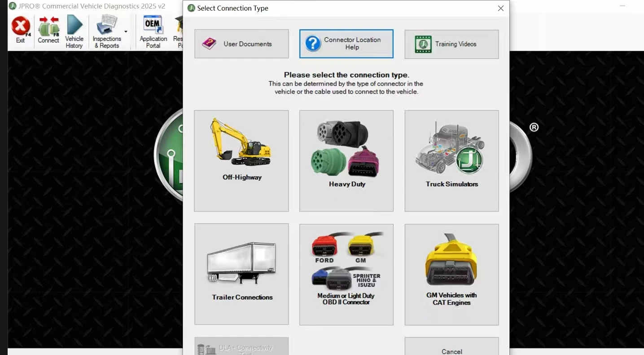Close the Select Connection Type dialog with X
Image resolution: width=644 pixels, height=355 pixels.
coord(501,8)
